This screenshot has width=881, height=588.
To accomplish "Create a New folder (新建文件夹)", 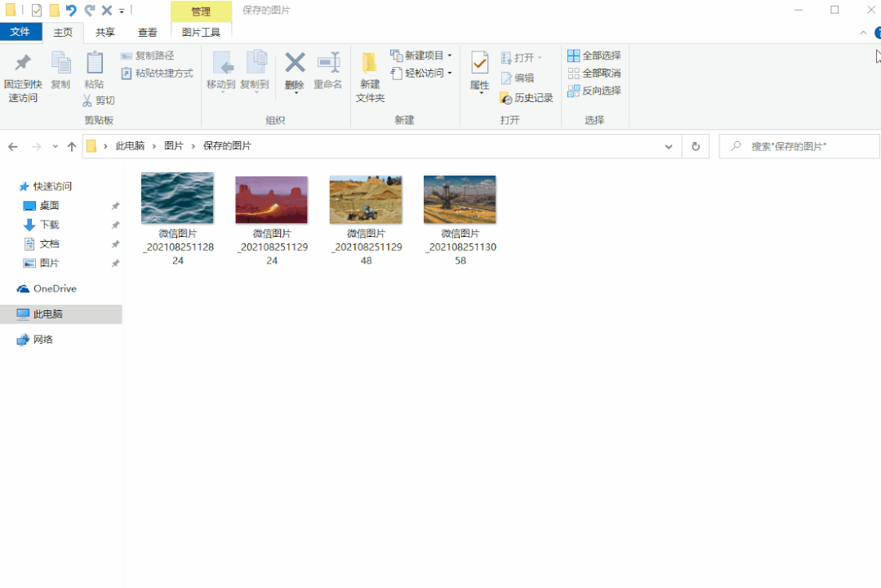I will point(370,77).
